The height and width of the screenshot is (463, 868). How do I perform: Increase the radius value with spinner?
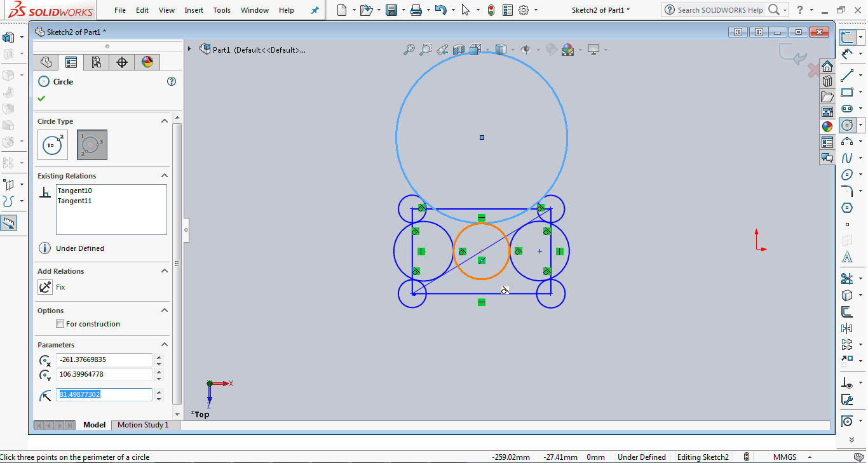point(159,391)
